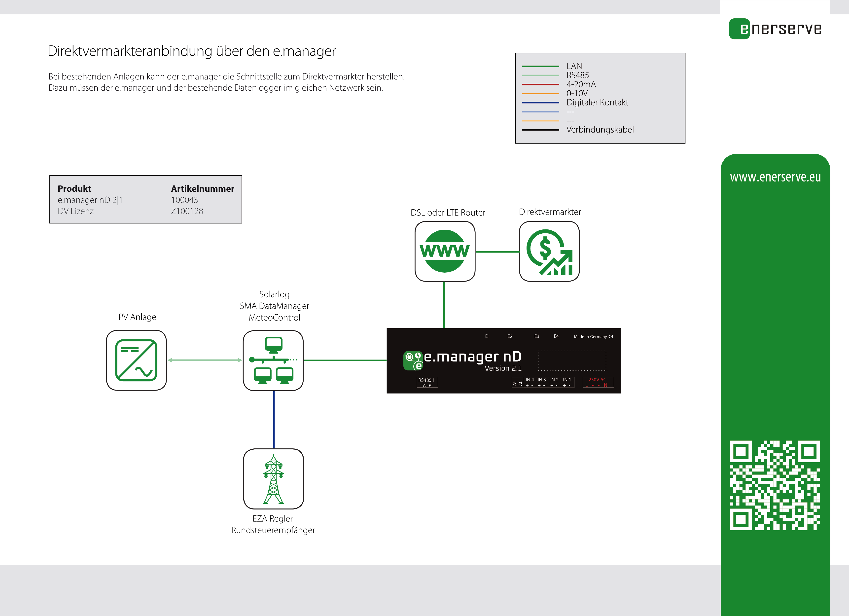Click the IN 3 input terminal label
849x616 pixels.
[x=542, y=380]
